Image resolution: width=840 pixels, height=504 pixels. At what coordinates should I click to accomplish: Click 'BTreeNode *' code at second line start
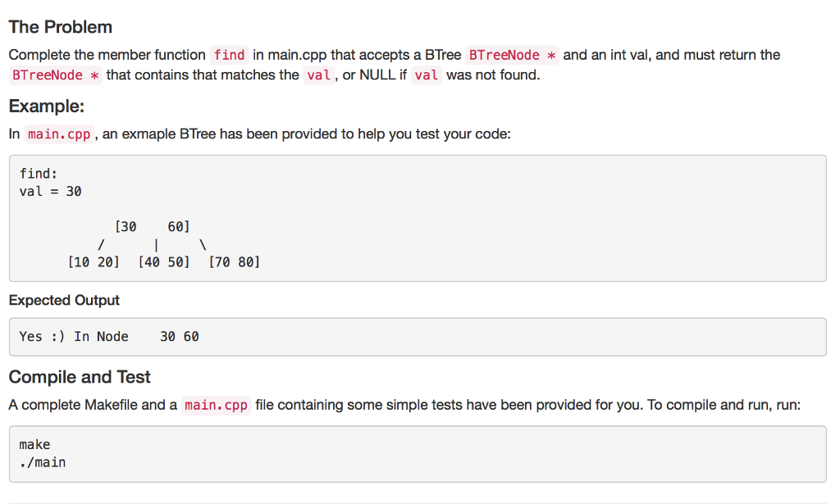pyautogui.click(x=56, y=75)
